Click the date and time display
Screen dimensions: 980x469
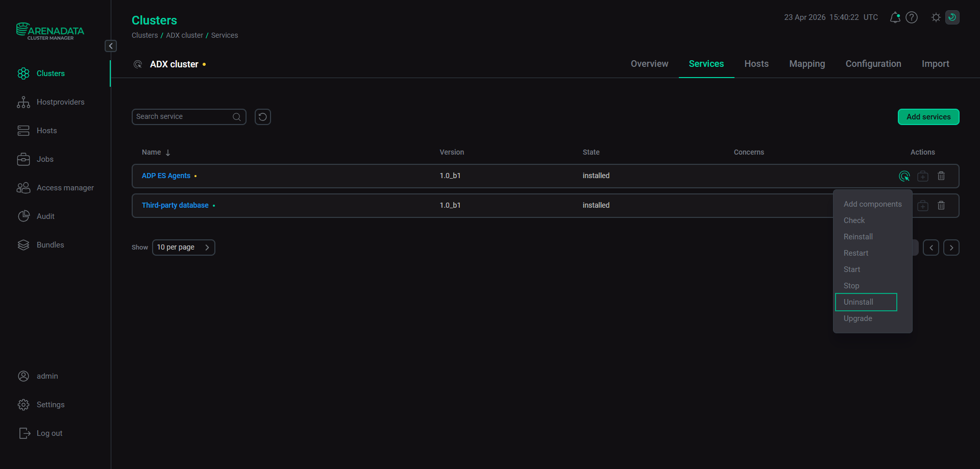point(831,17)
